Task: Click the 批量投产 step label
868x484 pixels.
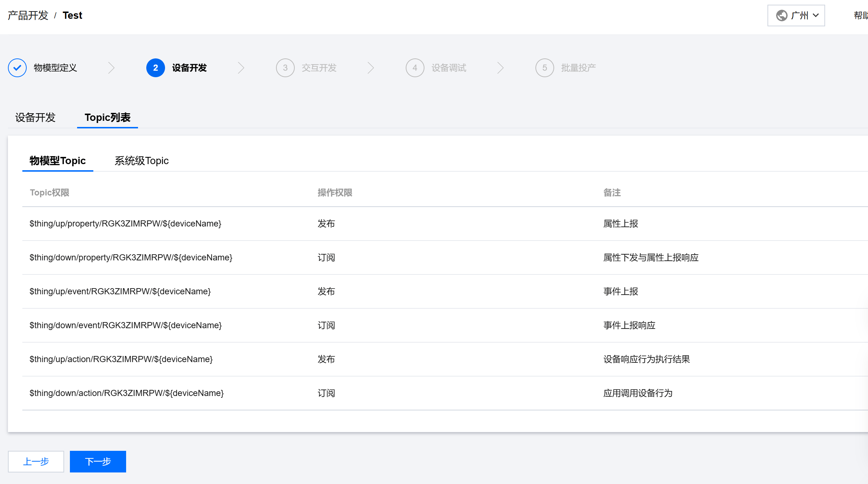Action: (578, 68)
